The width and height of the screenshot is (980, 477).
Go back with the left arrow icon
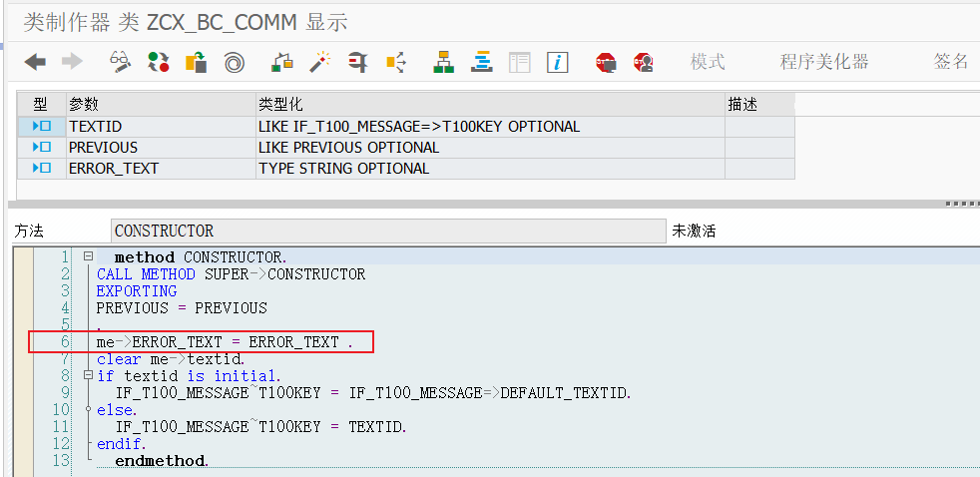(35, 61)
